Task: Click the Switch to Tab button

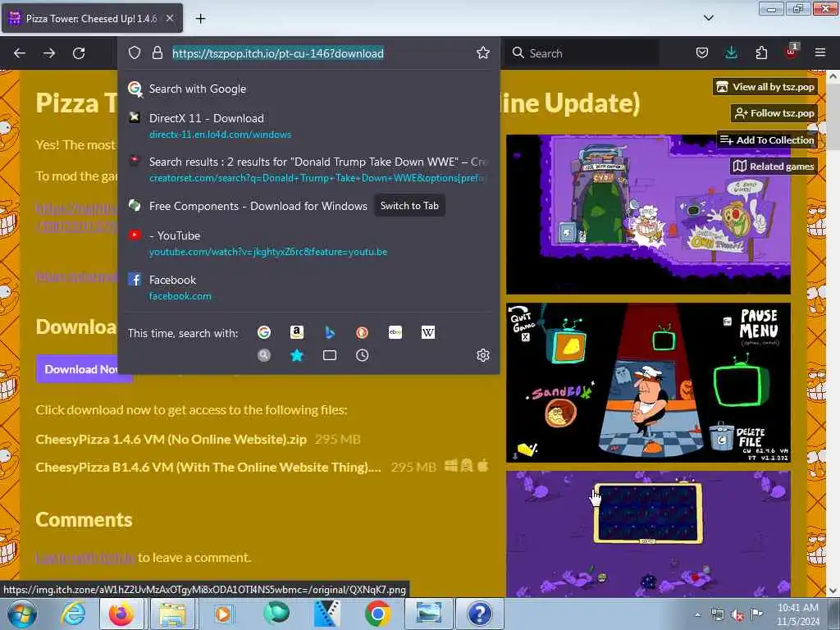Action: click(x=409, y=206)
